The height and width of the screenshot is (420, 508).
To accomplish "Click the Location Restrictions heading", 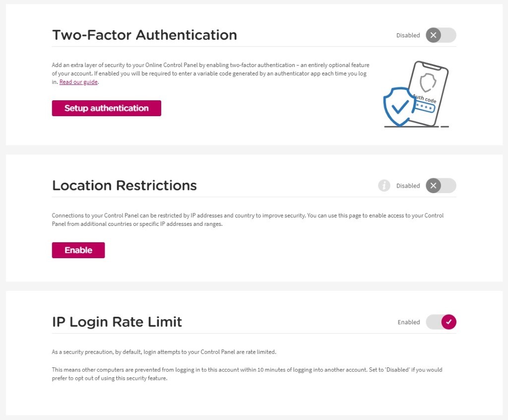I will (125, 186).
